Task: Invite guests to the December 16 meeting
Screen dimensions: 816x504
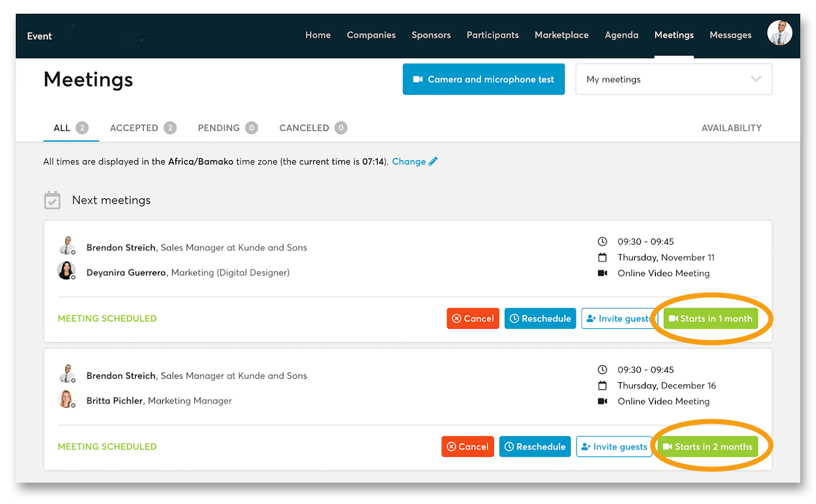Action: [x=614, y=446]
